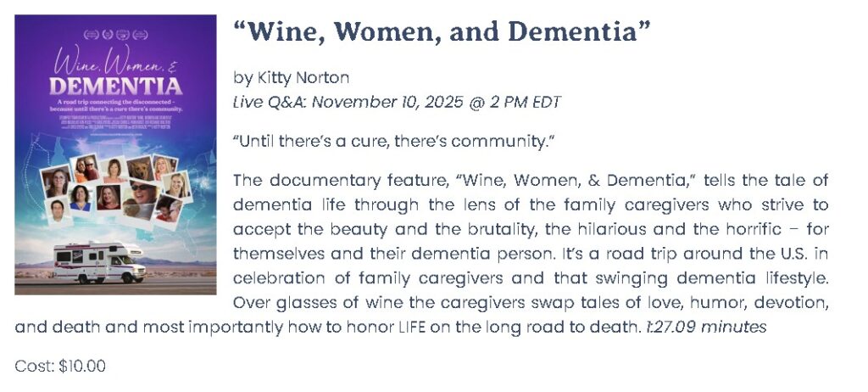The width and height of the screenshot is (868, 392).
Task: Click the large "DEMENTIA" title on the poster
Action: 115,86
